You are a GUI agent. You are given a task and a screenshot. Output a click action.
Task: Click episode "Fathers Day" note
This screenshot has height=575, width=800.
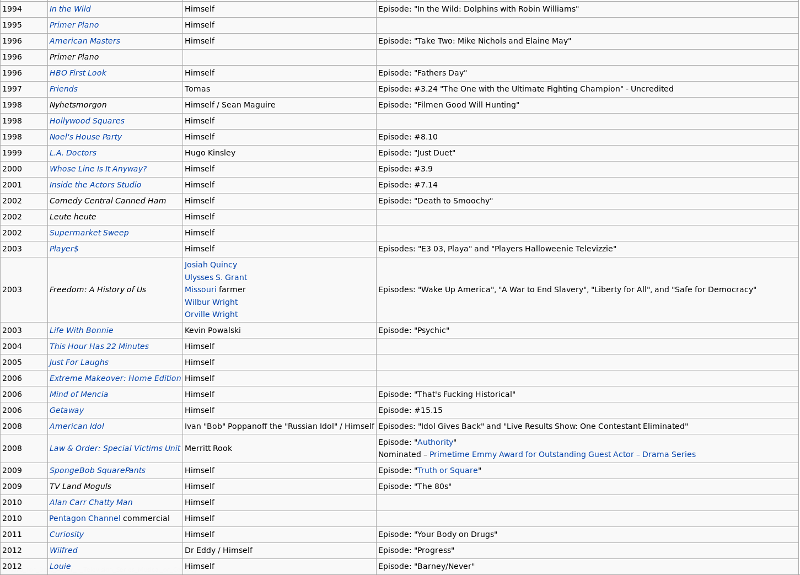tap(422, 72)
